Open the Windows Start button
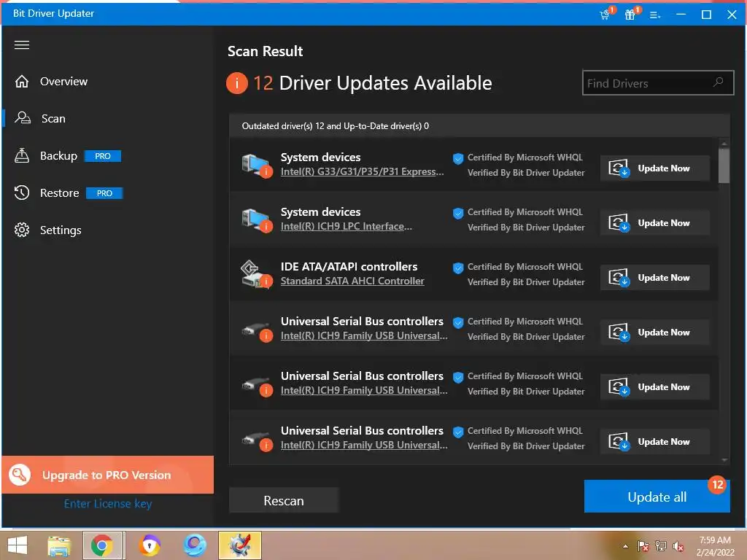This screenshot has height=560, width=747. click(18, 545)
